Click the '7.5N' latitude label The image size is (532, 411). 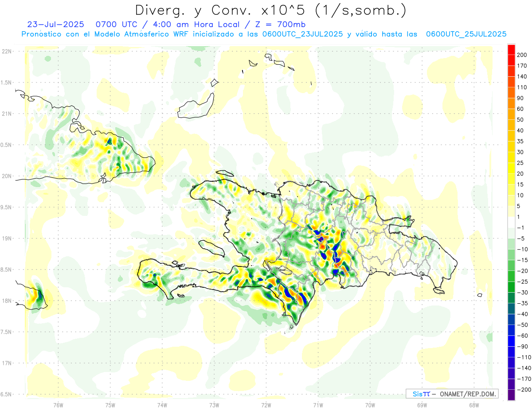tap(7, 332)
